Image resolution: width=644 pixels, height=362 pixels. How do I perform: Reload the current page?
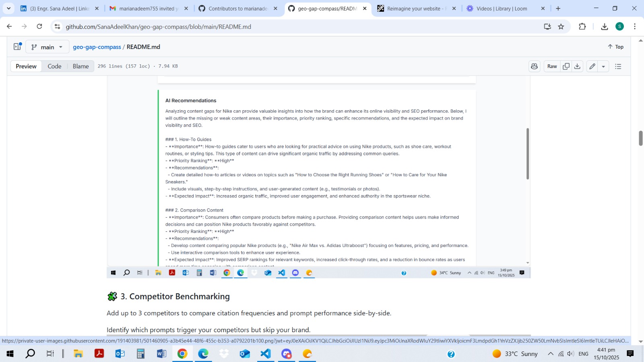coord(39,27)
